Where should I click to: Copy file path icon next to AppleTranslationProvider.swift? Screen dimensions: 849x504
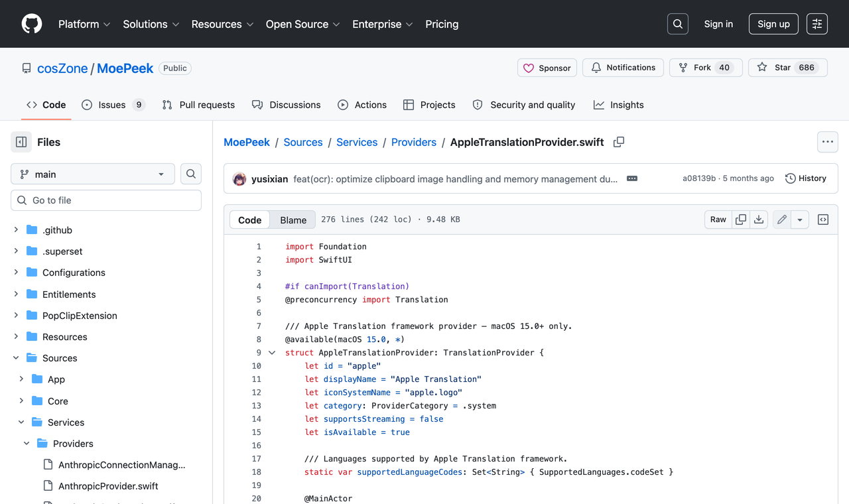(x=619, y=142)
